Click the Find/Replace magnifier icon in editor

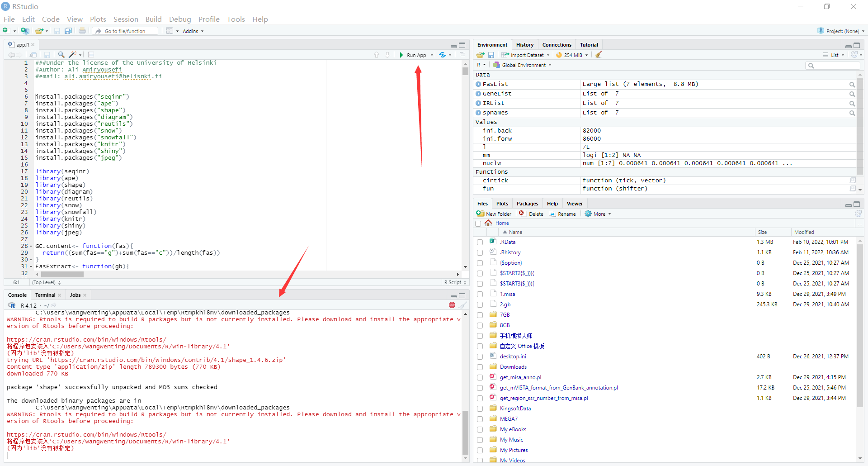[61, 55]
